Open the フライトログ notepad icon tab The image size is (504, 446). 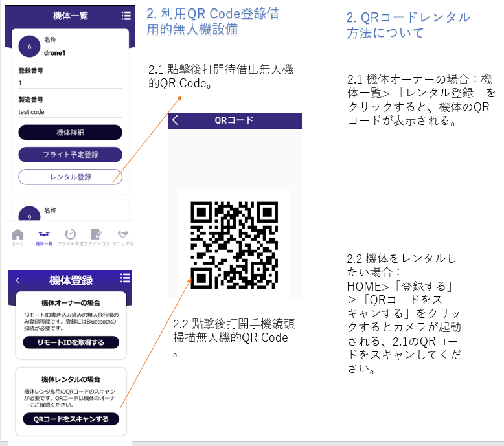click(x=97, y=238)
